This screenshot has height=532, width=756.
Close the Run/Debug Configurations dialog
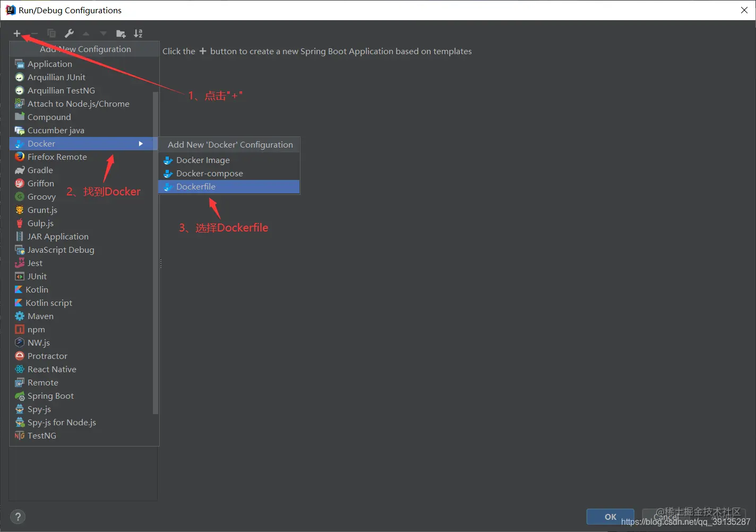tap(744, 10)
